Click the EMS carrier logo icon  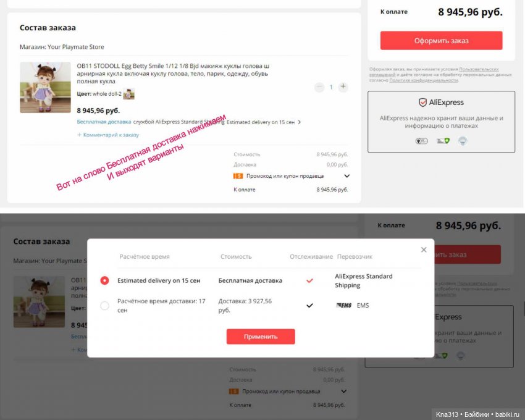pyautogui.click(x=344, y=305)
